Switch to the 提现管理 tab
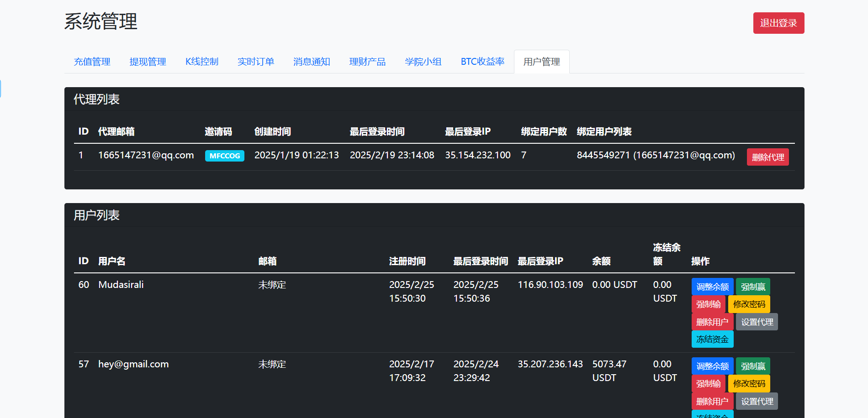 [148, 62]
